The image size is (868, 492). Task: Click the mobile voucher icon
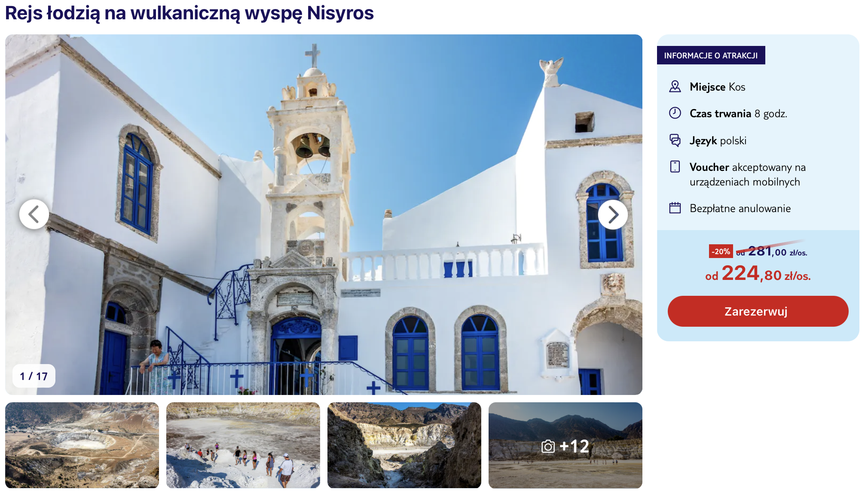click(x=675, y=167)
